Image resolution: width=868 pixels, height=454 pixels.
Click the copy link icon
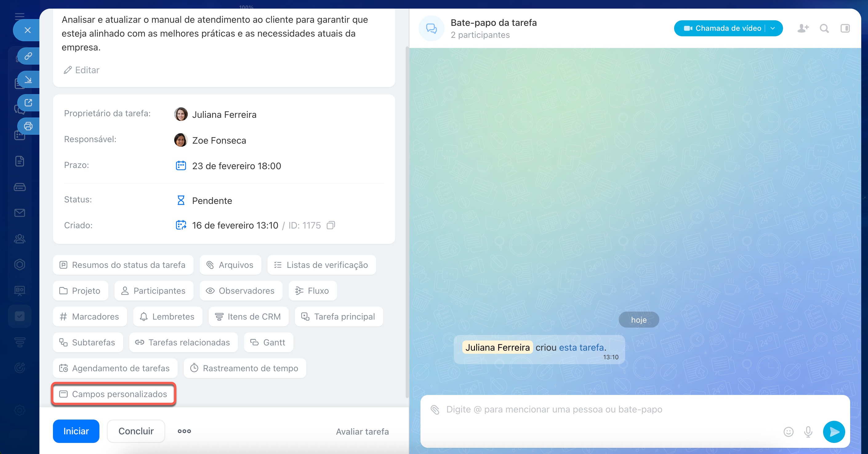(28, 56)
